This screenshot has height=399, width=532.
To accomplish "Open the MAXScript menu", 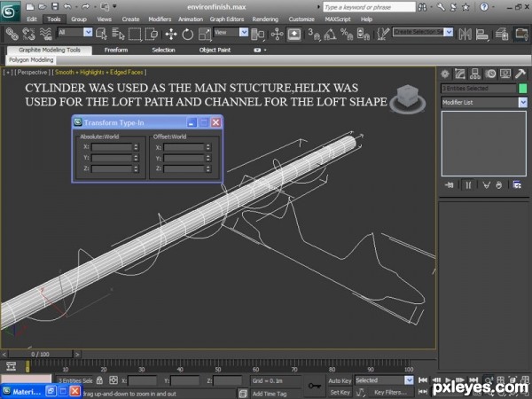I will (338, 20).
